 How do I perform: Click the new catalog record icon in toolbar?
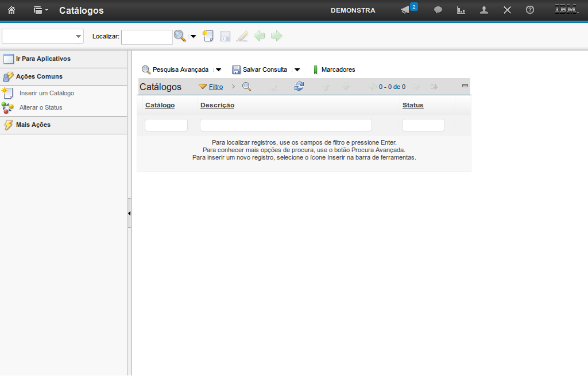(x=208, y=36)
